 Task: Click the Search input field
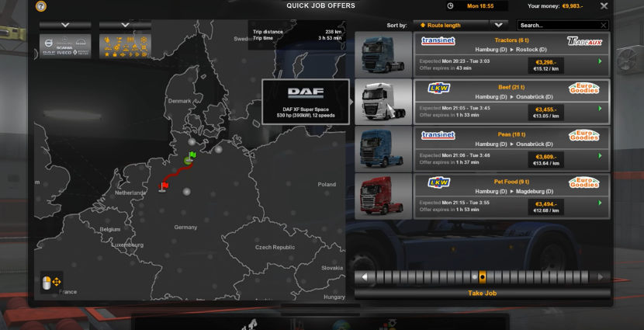tap(559, 25)
